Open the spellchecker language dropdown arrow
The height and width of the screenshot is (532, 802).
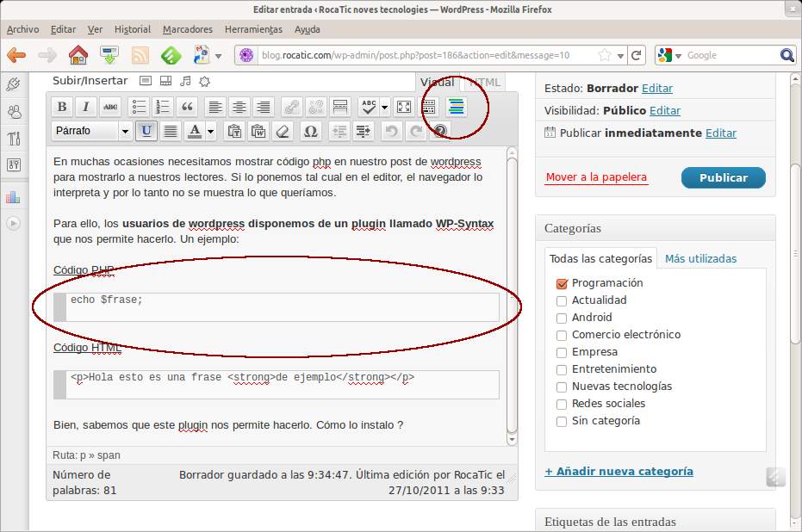click(384, 108)
